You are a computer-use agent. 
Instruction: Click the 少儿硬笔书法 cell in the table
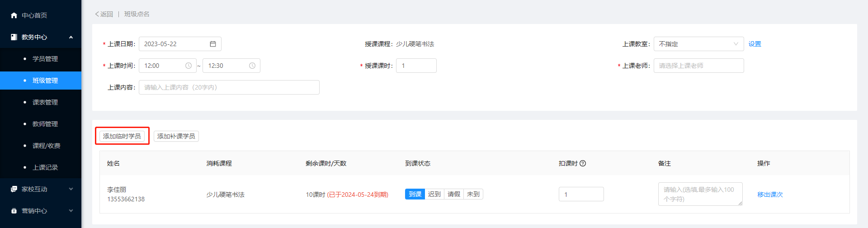click(226, 195)
